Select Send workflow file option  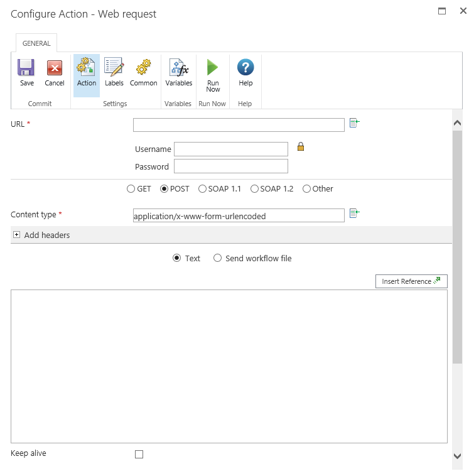[x=218, y=258]
